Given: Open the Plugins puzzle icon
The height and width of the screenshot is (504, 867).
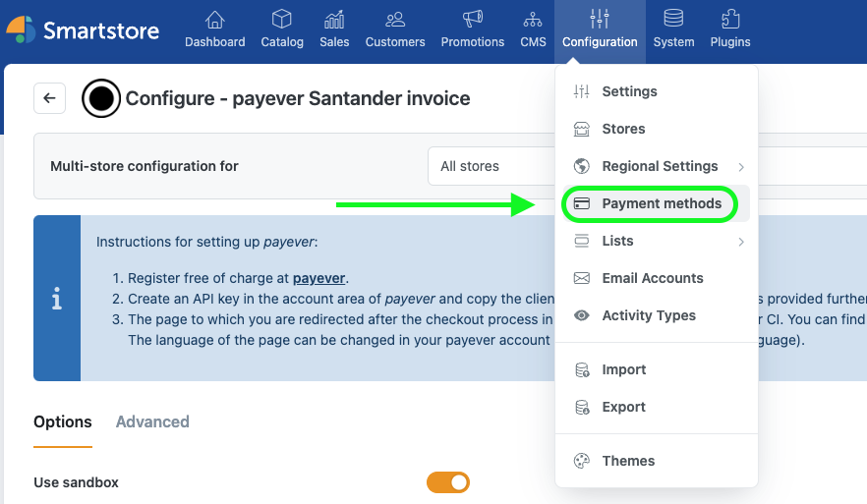Looking at the screenshot, I should [730, 20].
